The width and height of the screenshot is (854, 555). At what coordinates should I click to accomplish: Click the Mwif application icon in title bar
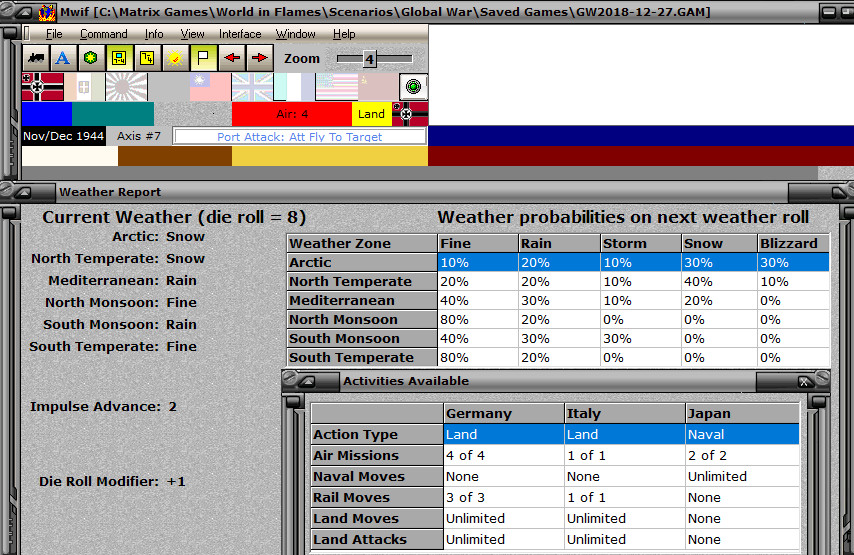[47, 12]
